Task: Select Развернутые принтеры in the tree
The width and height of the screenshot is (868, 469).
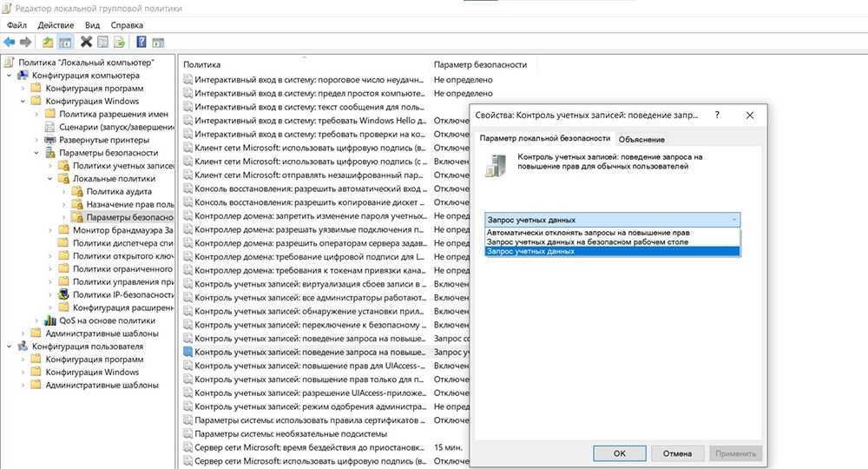Action: 96,140
